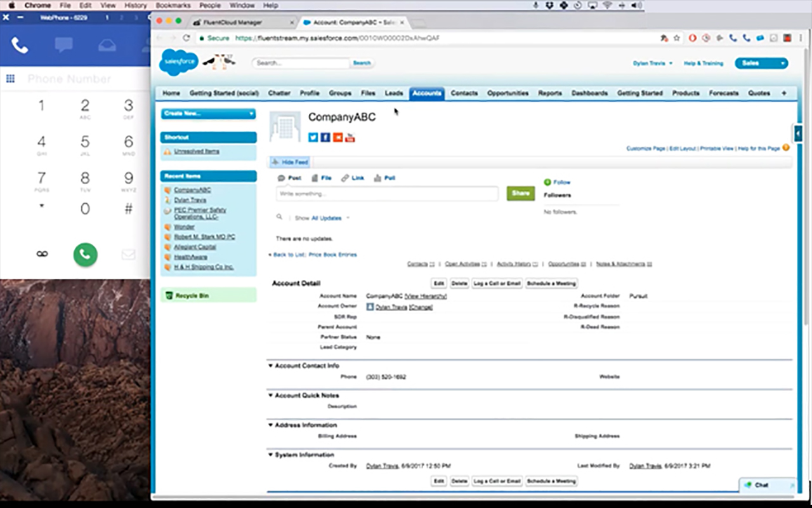The image size is (812, 508).
Task: Collapse the Address Information section
Action: pos(270,425)
